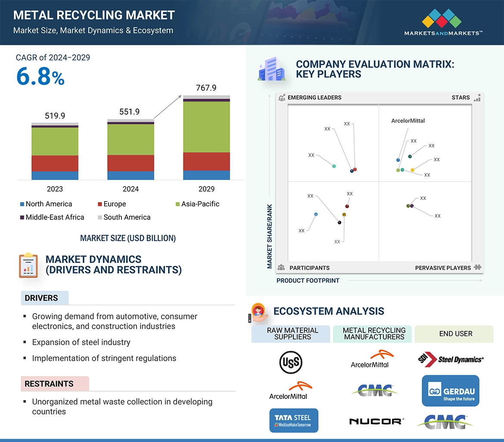Click the Gerdau logo

pos(450,391)
